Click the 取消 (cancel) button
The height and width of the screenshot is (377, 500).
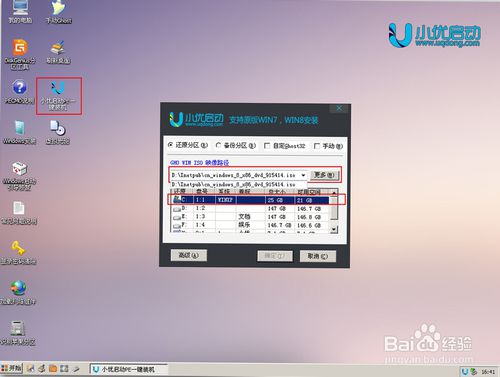[x=318, y=256]
